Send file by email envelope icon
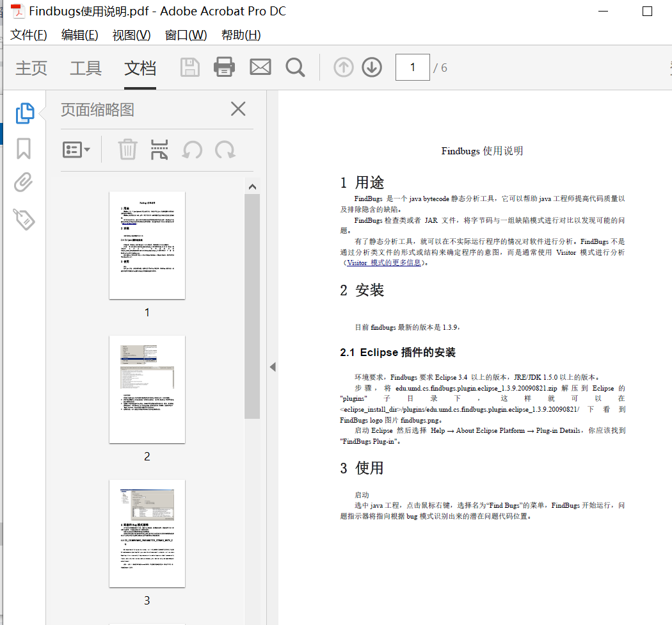Screen dimensions: 672x625 tap(260, 67)
